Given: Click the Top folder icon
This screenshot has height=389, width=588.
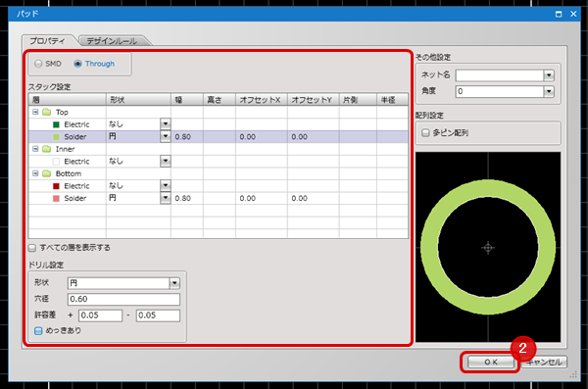Looking at the screenshot, I should click(46, 112).
